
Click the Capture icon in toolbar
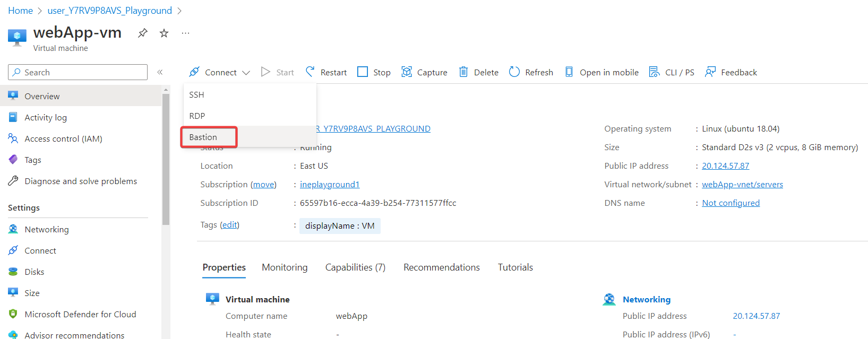point(407,72)
